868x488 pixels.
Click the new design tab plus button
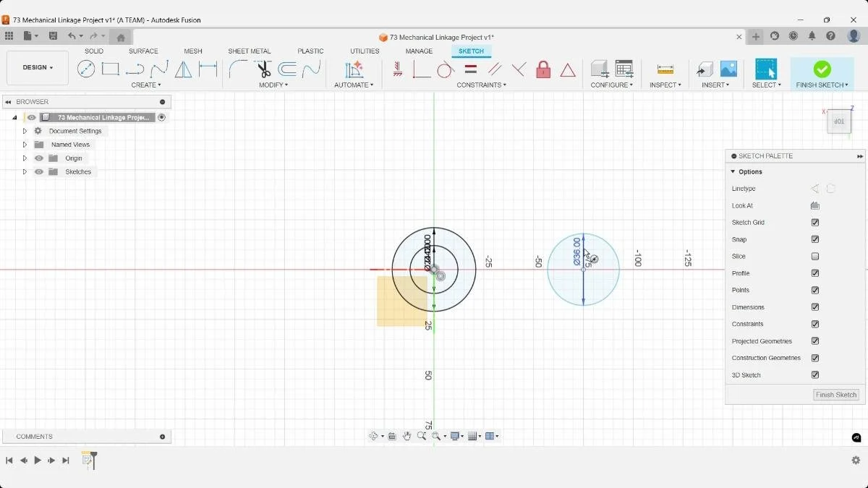coord(756,36)
